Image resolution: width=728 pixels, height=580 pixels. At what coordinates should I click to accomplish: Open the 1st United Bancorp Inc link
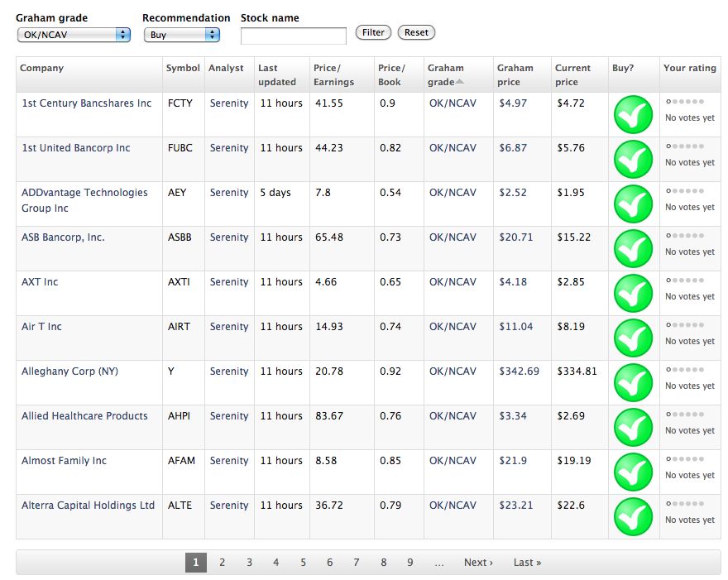pos(76,147)
